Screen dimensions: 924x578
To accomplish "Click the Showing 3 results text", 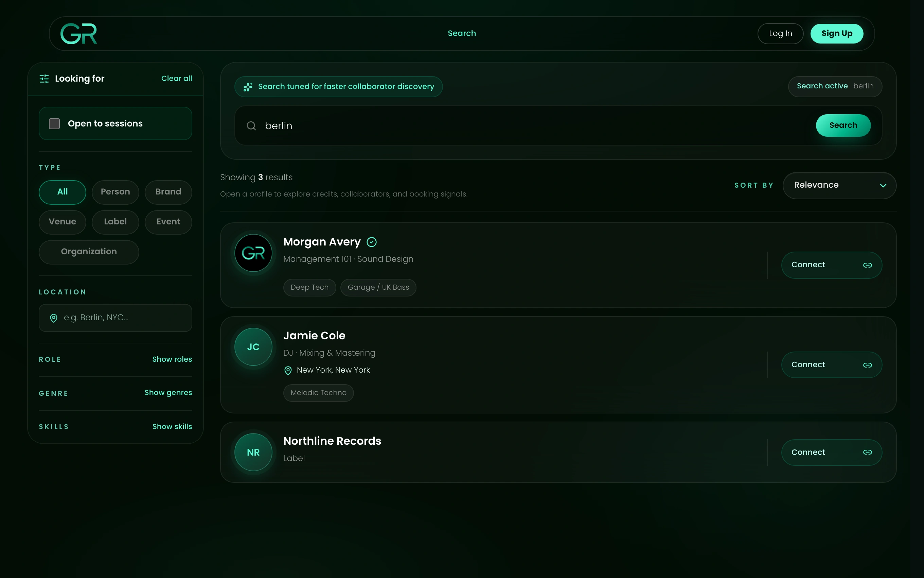I will pyautogui.click(x=256, y=177).
